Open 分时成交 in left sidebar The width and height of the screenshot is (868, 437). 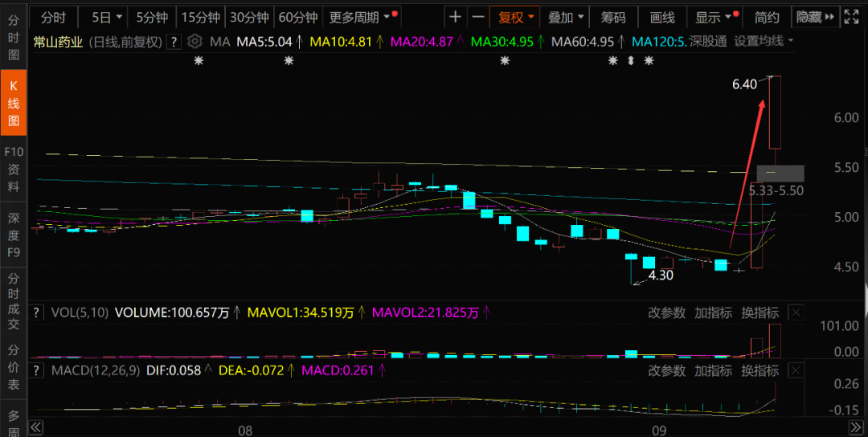pos(14,301)
